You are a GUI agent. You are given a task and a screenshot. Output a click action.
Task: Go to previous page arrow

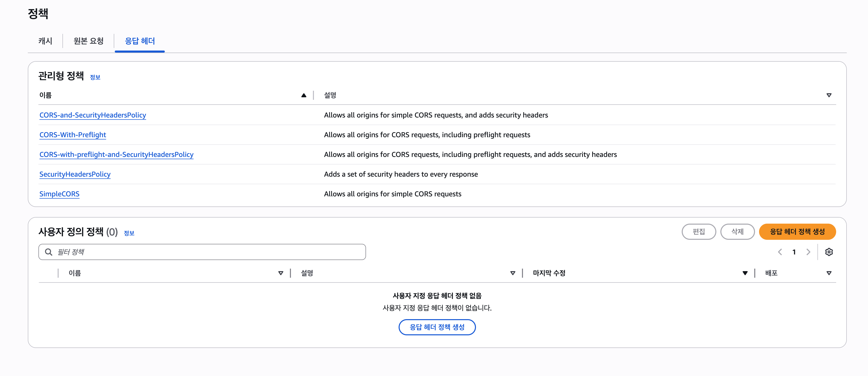780,252
